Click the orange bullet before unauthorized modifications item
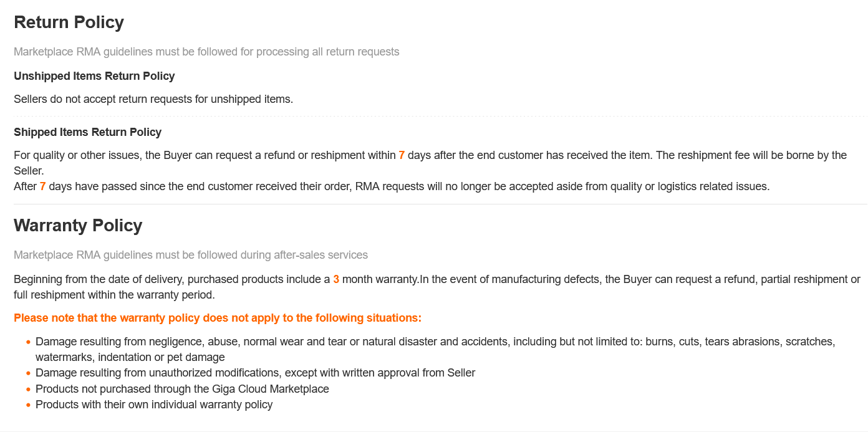The height and width of the screenshot is (432, 868). click(28, 373)
